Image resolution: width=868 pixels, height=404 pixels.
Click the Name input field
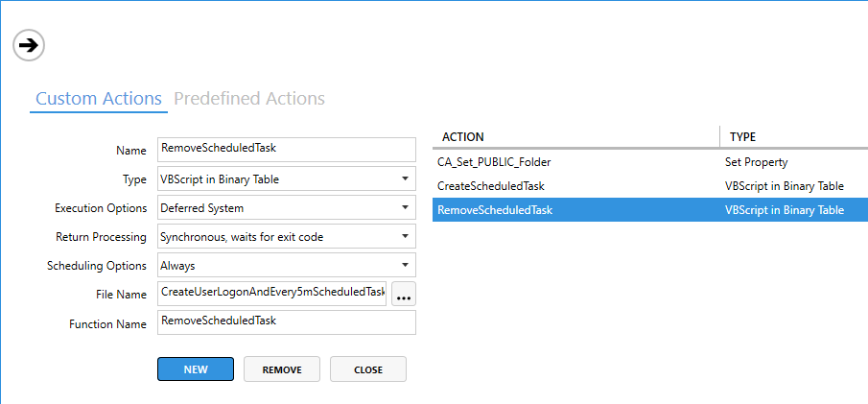[286, 150]
